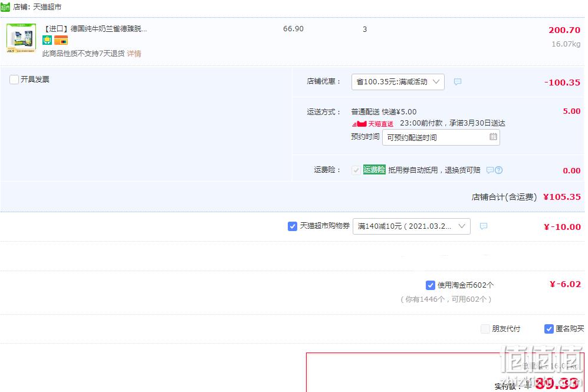
Task: Click the green badge icon under the product title
Action: [x=47, y=40]
